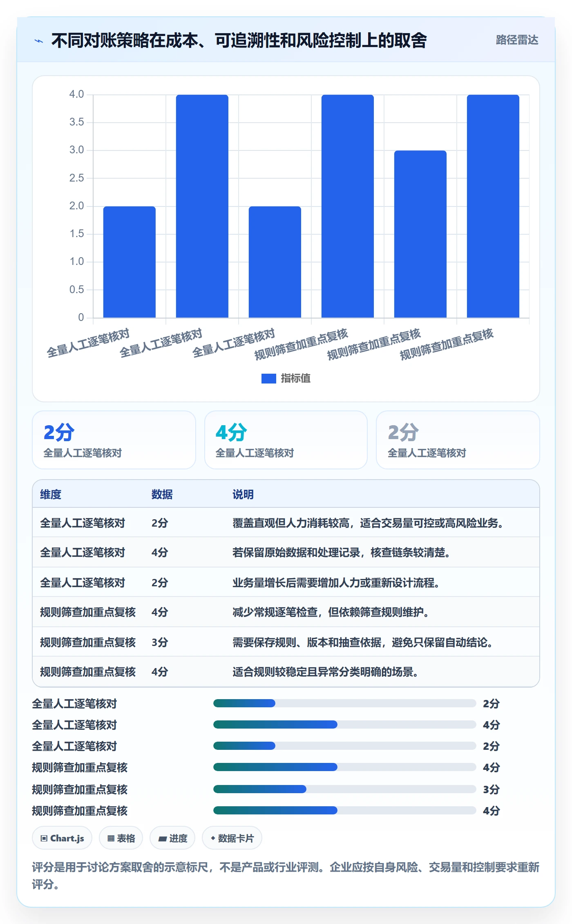Click the 数据 column header

pos(162,495)
